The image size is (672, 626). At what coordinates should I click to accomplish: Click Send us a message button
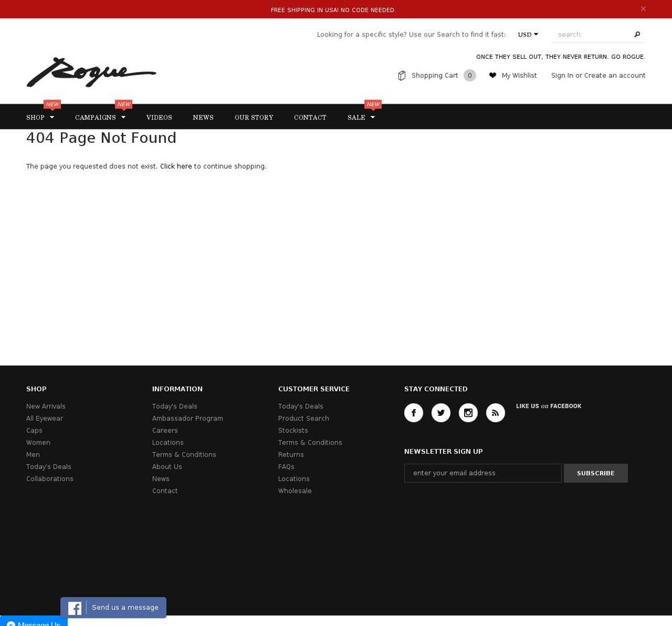(113, 608)
